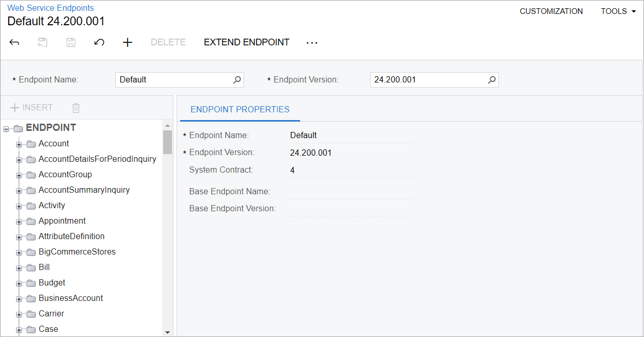Click the Account folder icon in tree

click(31, 144)
